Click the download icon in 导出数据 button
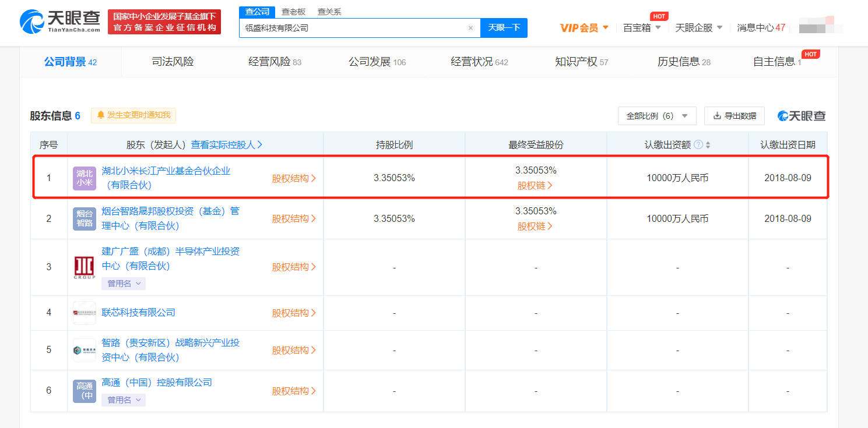The image size is (868, 428). click(x=716, y=116)
